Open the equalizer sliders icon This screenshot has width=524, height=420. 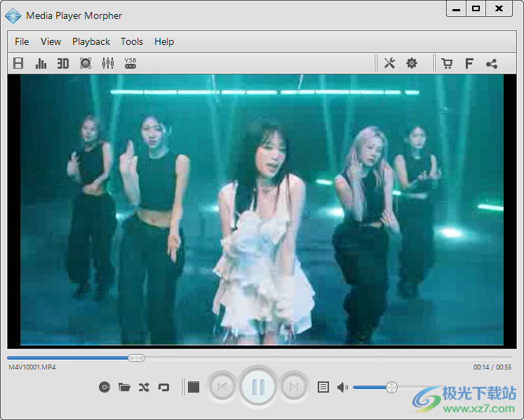[108, 63]
